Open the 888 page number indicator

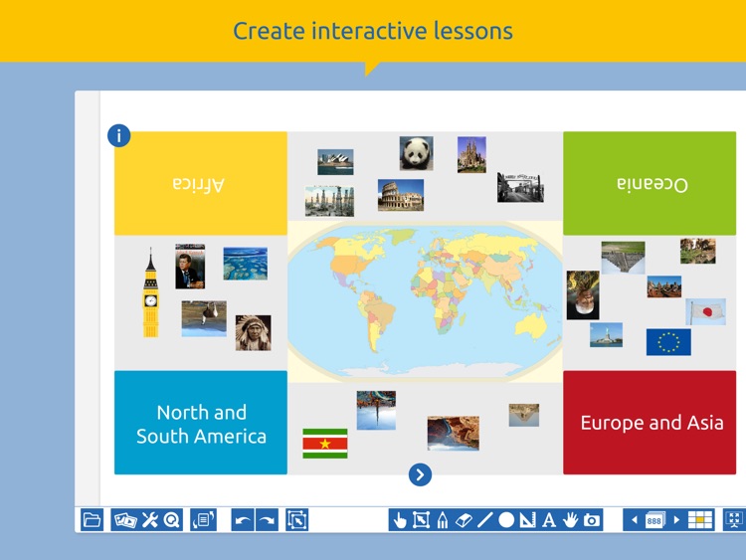click(x=654, y=520)
